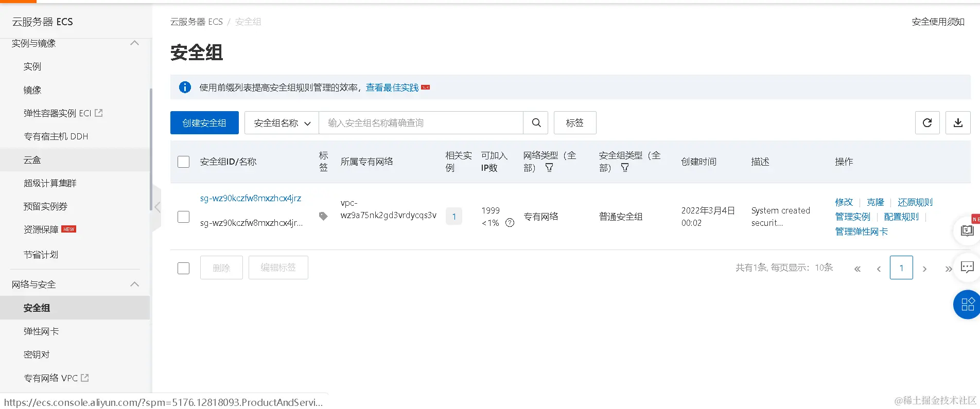This screenshot has width=980, height=409.
Task: Open 弹性网卡 in the sidebar
Action: (41, 331)
